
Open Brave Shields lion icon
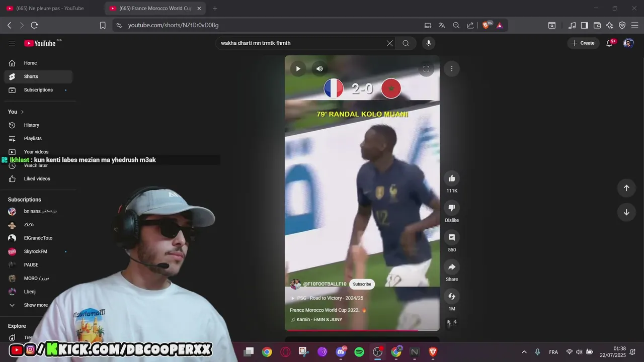pyautogui.click(x=486, y=25)
